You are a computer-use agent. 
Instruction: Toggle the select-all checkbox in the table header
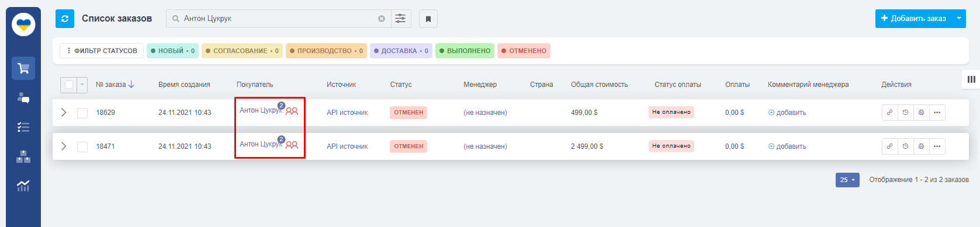[69, 85]
